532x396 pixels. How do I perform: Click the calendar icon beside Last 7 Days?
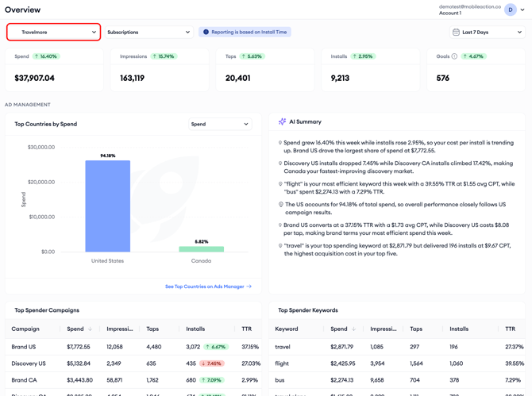point(456,33)
